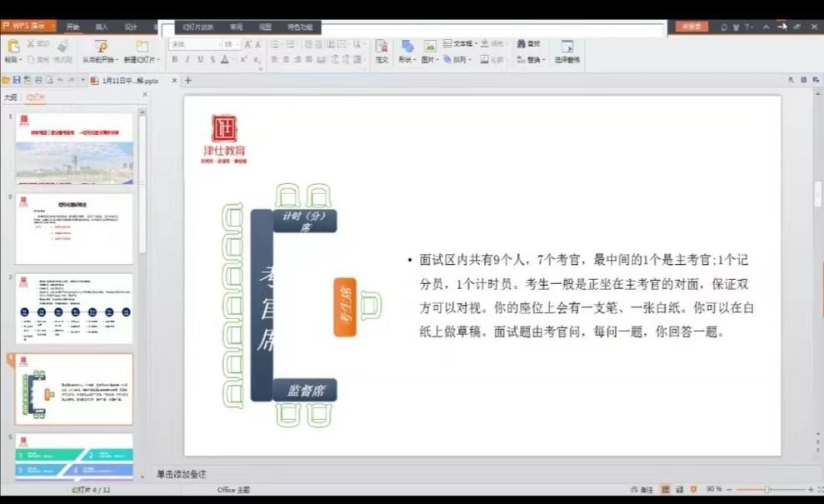This screenshot has width=824, height=504.
Task: Click the Save icon in quick access bar
Action: click(17, 80)
